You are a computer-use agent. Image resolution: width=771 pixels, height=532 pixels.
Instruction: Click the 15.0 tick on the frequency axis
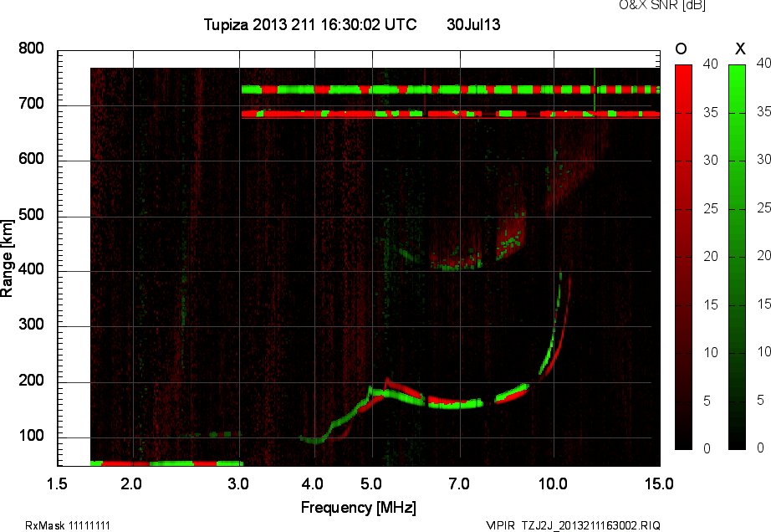[x=659, y=483]
